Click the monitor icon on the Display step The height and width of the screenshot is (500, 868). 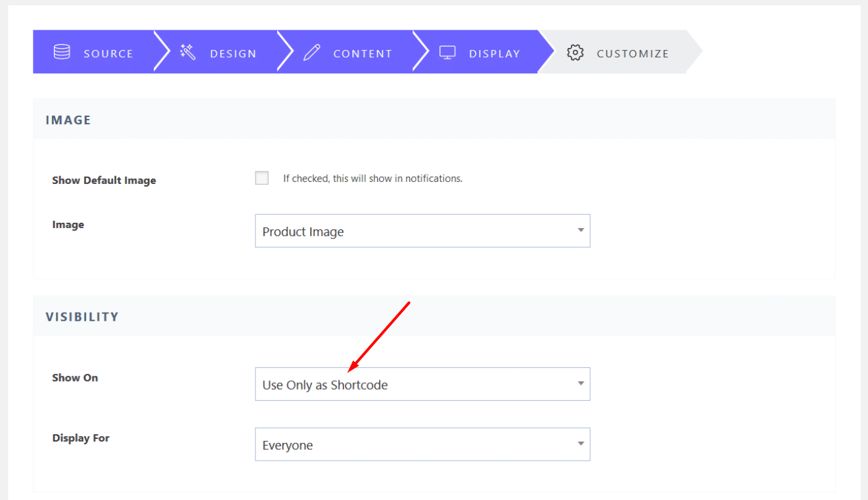447,52
